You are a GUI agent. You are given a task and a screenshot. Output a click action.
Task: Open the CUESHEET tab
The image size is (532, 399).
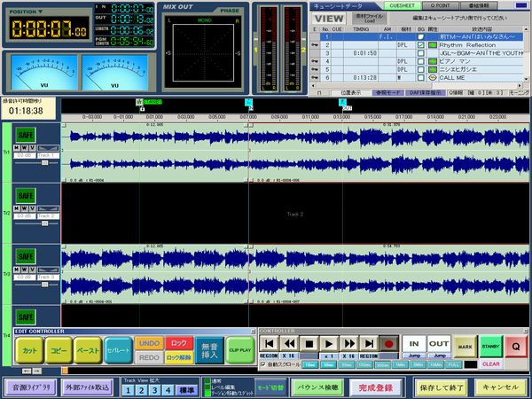pyautogui.click(x=402, y=5)
